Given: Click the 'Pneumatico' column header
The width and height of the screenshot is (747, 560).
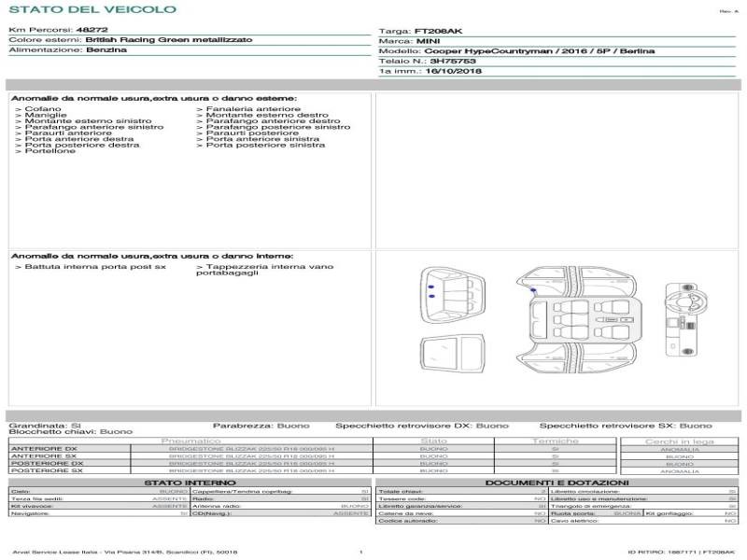Looking at the screenshot, I should [x=191, y=441].
